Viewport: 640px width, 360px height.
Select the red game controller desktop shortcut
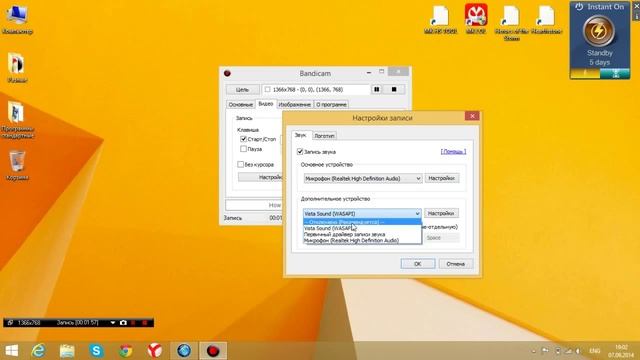point(476,19)
